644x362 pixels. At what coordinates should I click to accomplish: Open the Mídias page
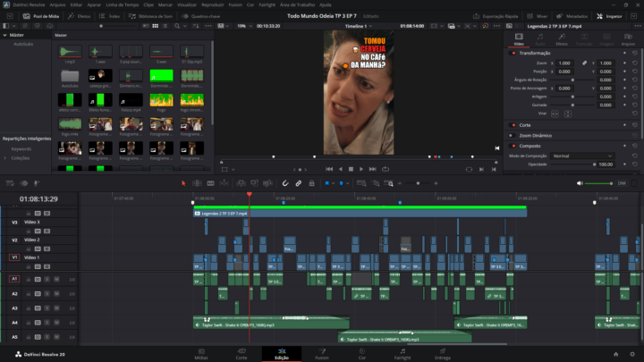[201, 351]
